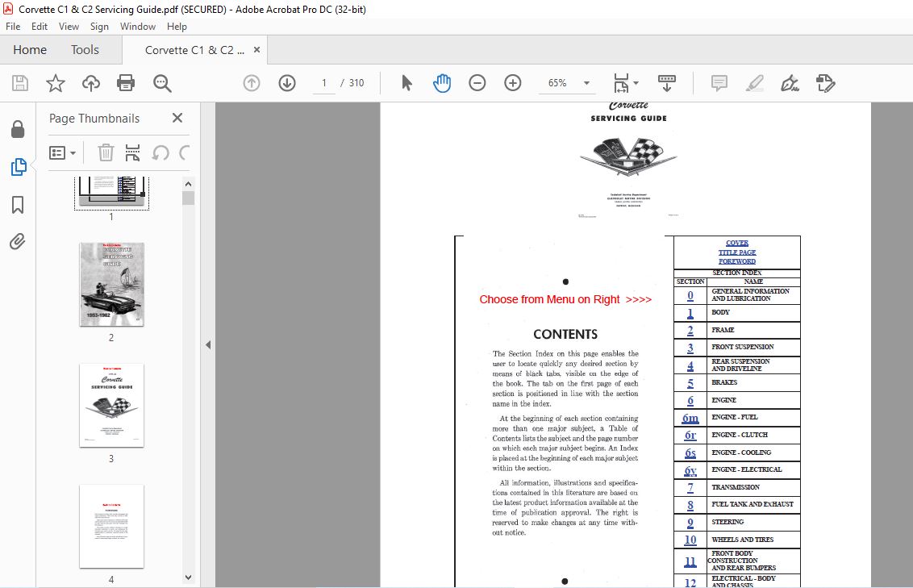Switch to the Tools tab

pyautogui.click(x=85, y=50)
